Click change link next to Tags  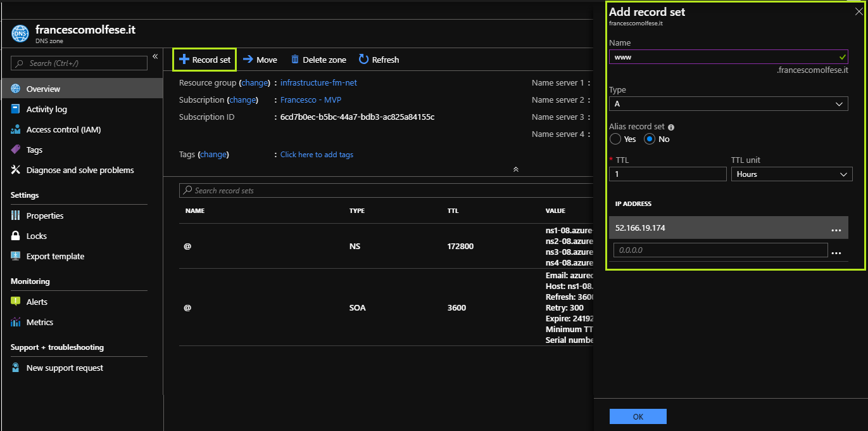(x=213, y=155)
